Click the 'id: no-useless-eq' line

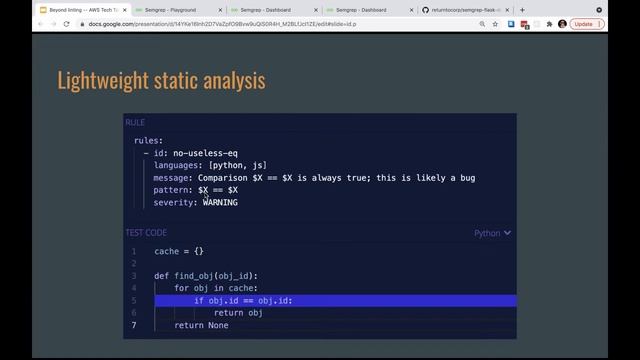coord(191,153)
